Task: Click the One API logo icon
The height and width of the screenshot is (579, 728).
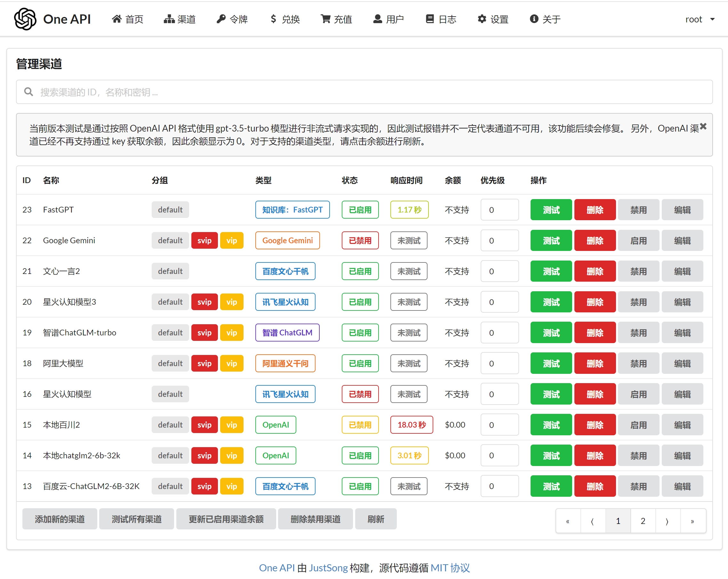Action: (25, 19)
